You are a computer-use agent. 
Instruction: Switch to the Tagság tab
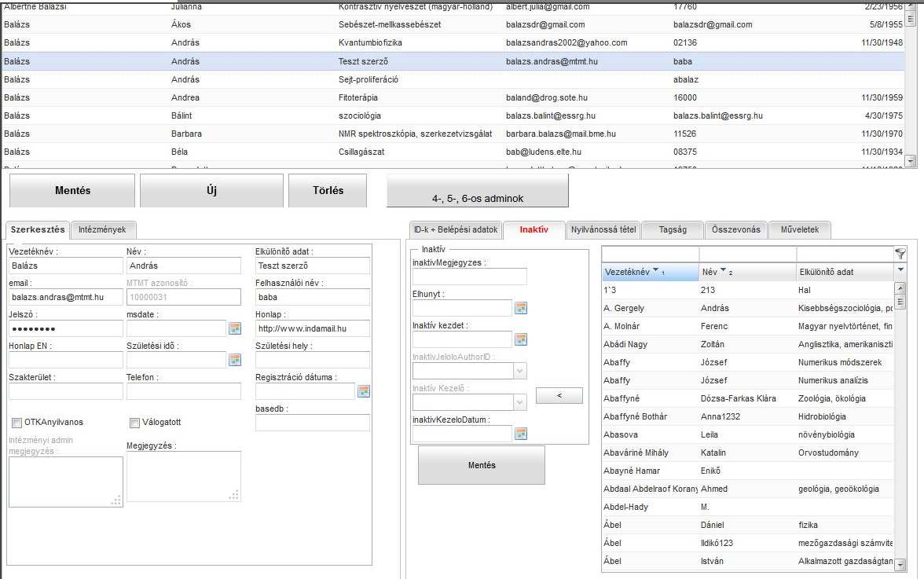[x=673, y=229]
